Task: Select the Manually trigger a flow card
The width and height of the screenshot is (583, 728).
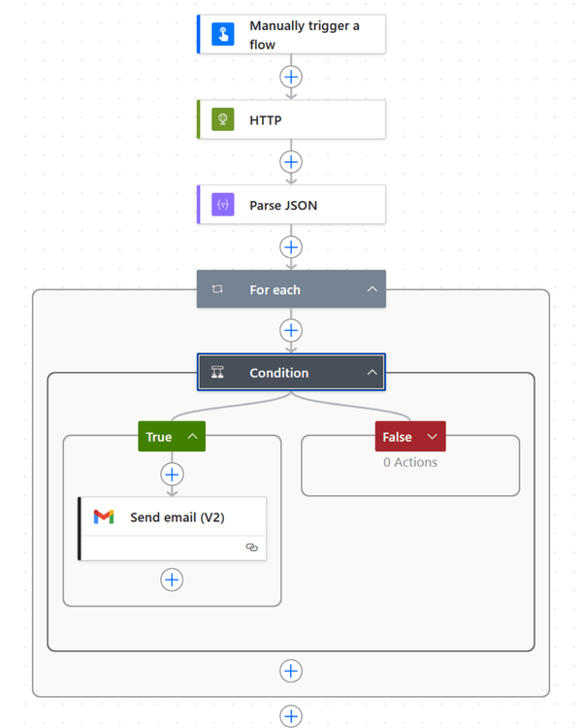Action: tap(304, 35)
